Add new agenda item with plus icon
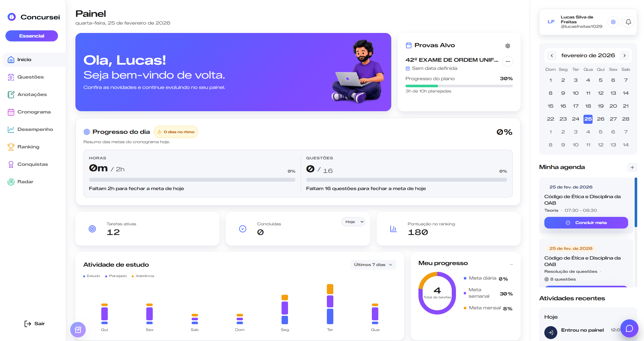This screenshot has height=341, width=644. point(632,167)
